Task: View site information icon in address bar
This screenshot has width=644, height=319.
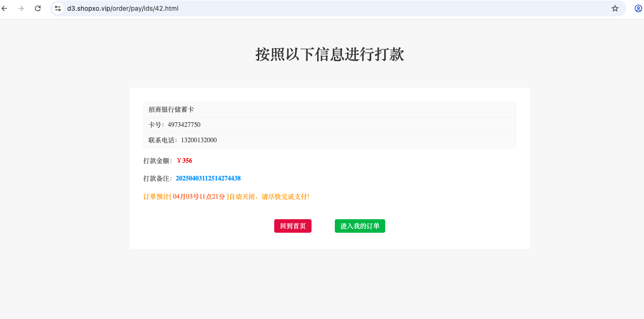Action: (x=58, y=8)
